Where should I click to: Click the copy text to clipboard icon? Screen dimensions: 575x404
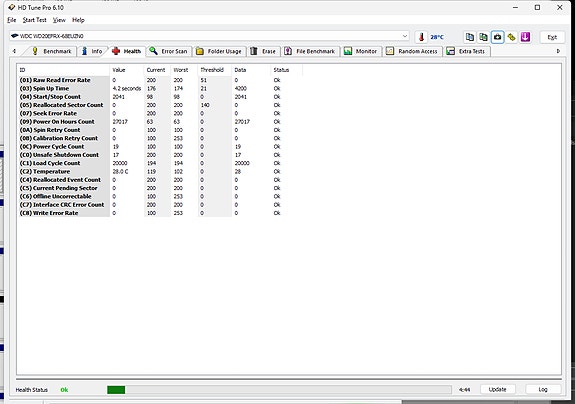coord(470,37)
